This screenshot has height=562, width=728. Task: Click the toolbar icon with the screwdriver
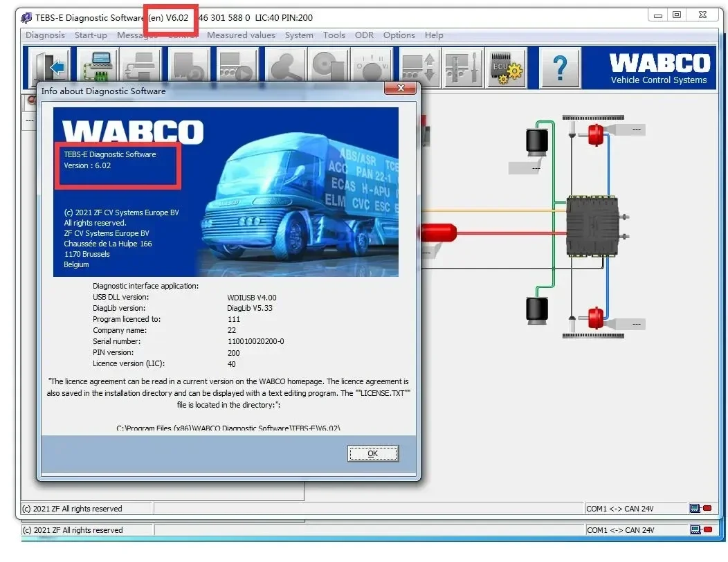point(462,67)
